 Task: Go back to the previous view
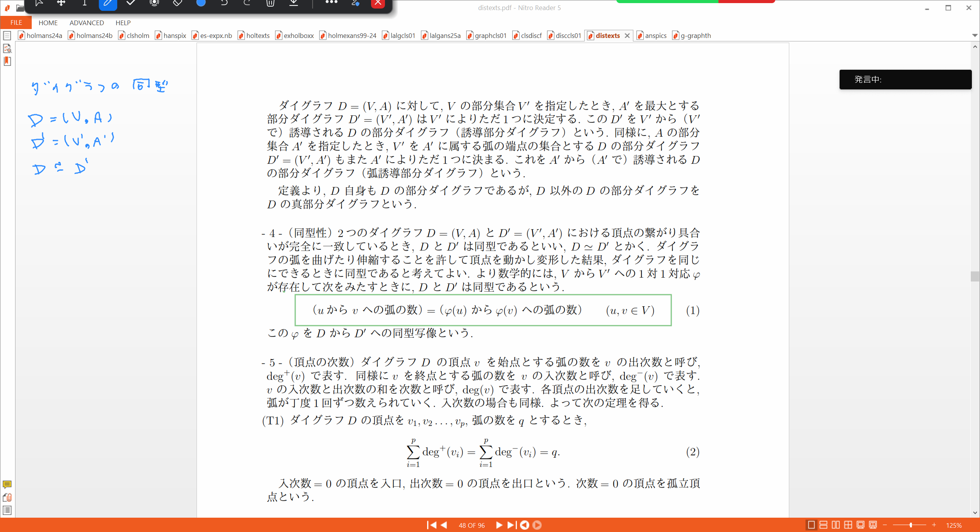[525, 525]
